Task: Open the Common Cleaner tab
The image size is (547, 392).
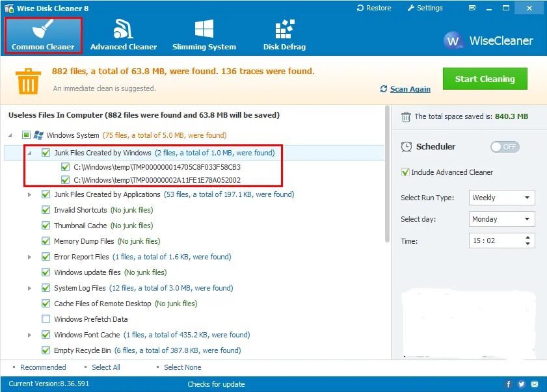Action: tap(44, 36)
